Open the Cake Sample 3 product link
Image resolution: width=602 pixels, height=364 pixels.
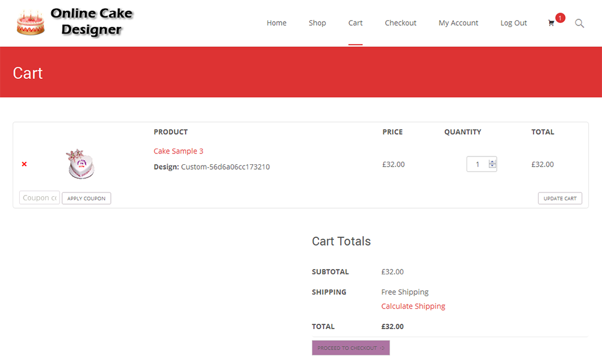click(179, 151)
